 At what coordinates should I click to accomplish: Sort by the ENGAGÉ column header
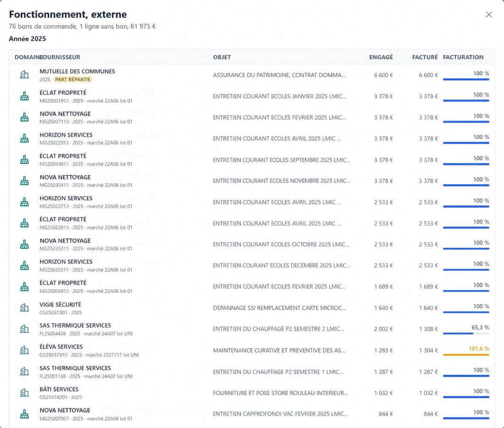click(381, 57)
